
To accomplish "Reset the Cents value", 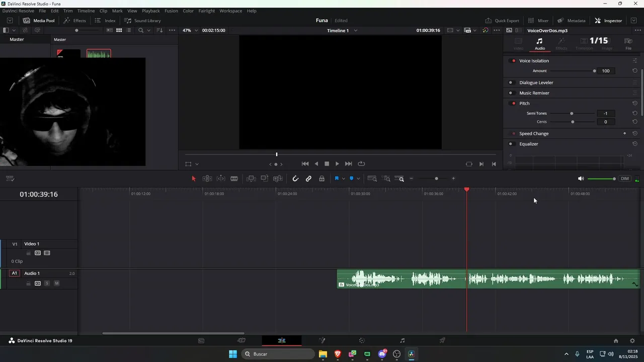I will (635, 122).
